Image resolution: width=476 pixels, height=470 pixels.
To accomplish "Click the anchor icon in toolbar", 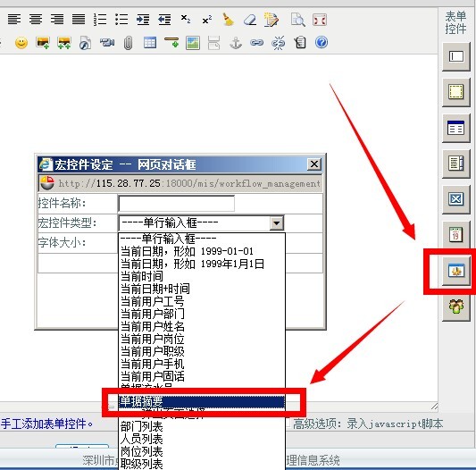I will (236, 43).
